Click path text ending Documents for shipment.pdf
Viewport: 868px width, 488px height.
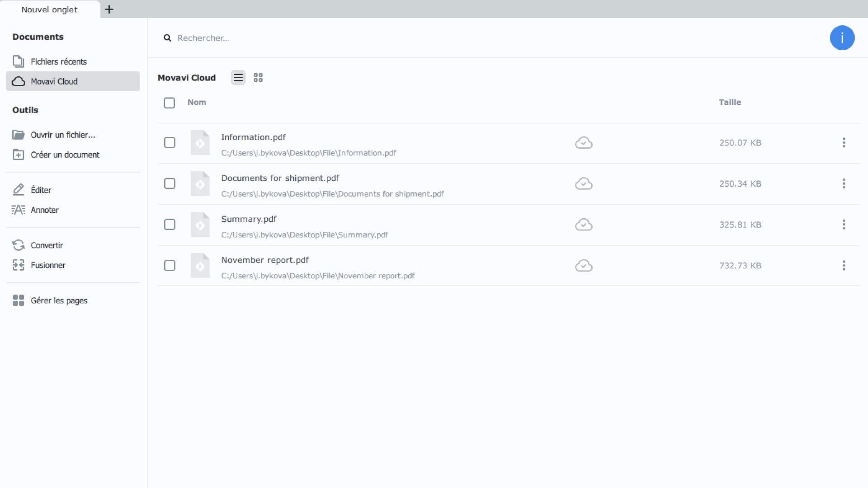332,194
